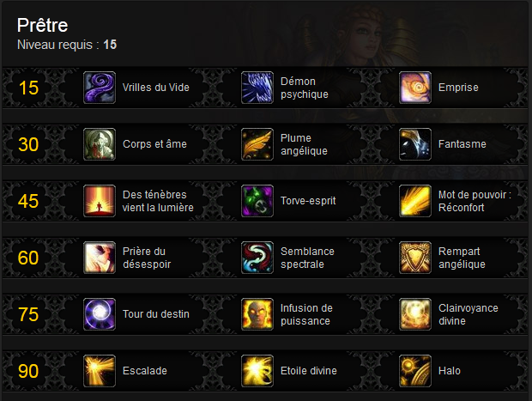Select the Prière du désespoir text
Image resolution: width=532 pixels, height=401 pixels.
pyautogui.click(x=147, y=258)
